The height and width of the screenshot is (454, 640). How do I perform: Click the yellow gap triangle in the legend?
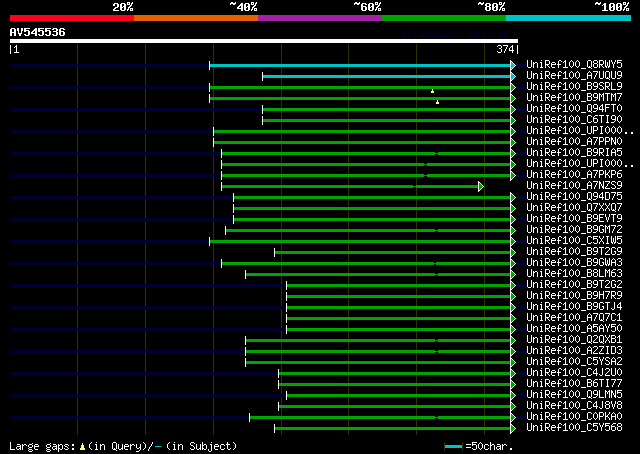point(82,447)
